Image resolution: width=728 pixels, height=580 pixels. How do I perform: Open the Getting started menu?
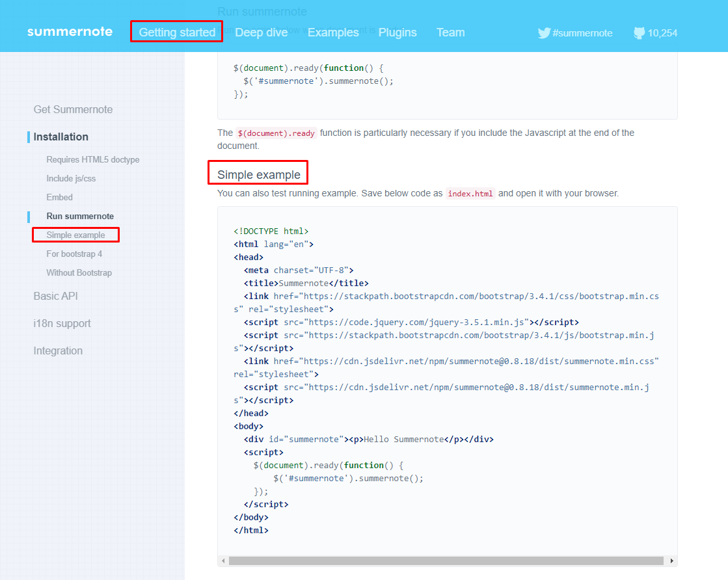(177, 32)
